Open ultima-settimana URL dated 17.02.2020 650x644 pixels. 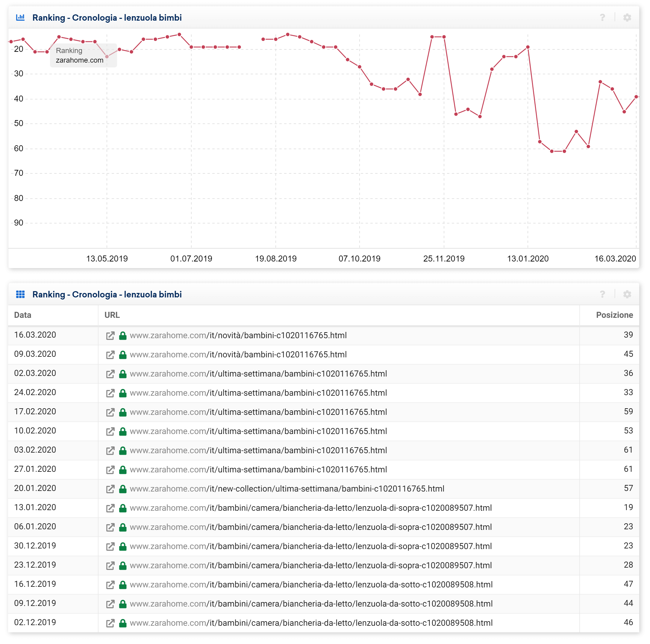258,412
